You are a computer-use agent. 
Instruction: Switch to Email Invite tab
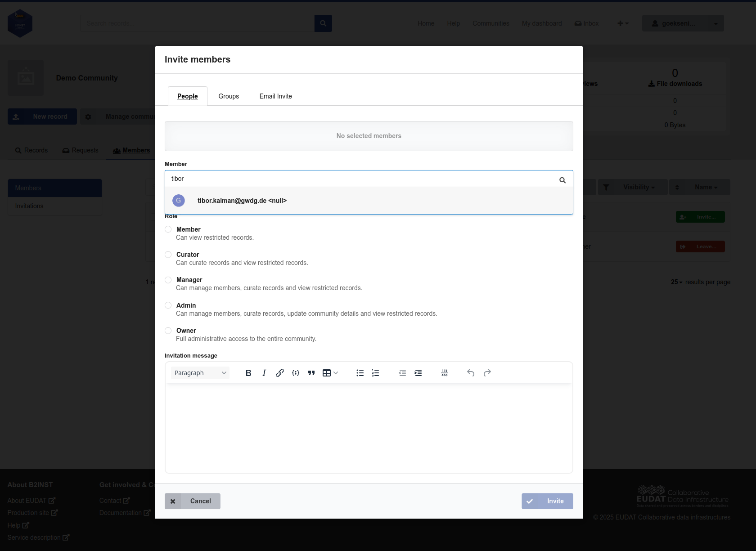[276, 96]
